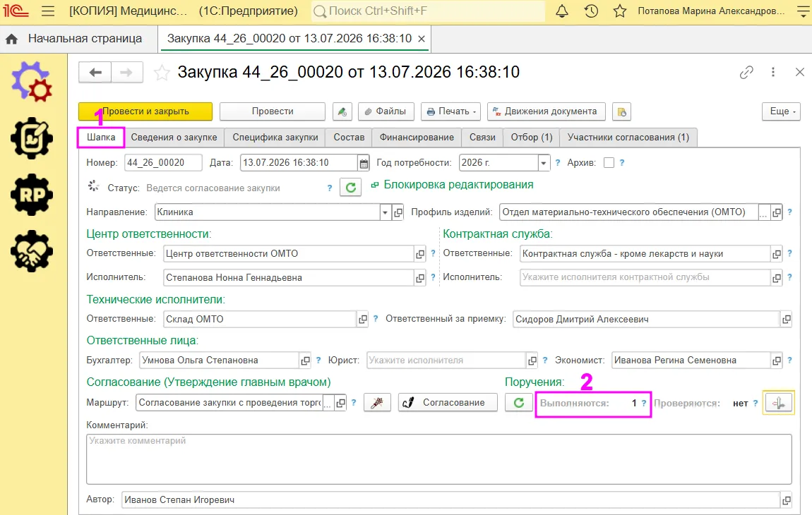812x515 pixels.
Task: Click the help question mark beside Статус
Action: [329, 188]
